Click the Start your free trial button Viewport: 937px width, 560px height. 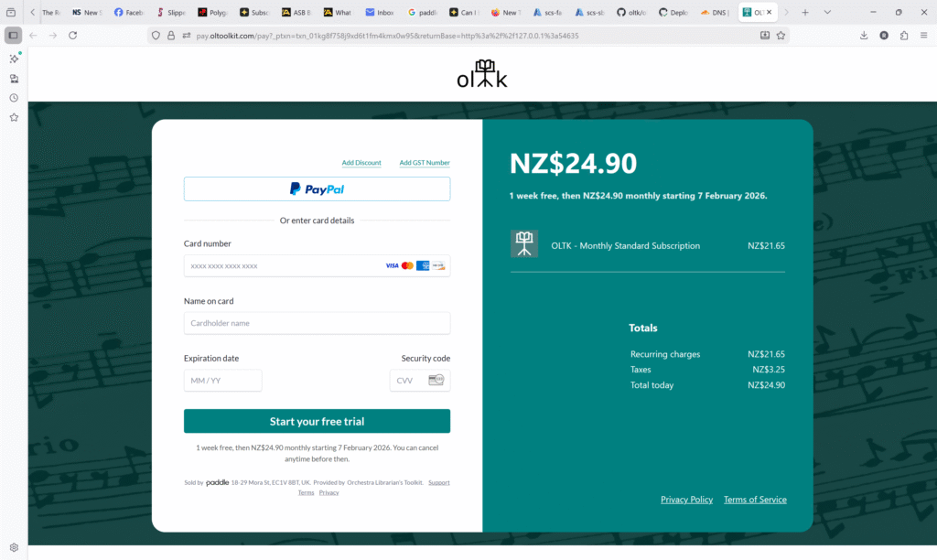(317, 421)
